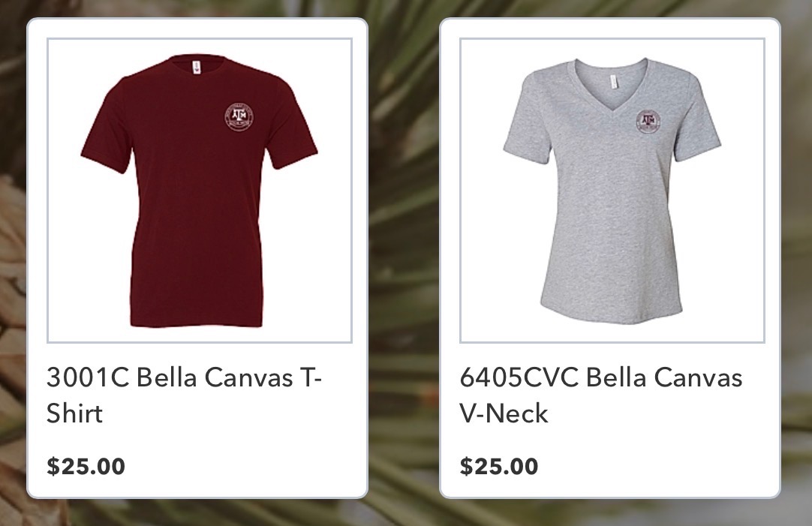Click the blurred plant background between the cards
This screenshot has height=526, width=812.
point(404,259)
